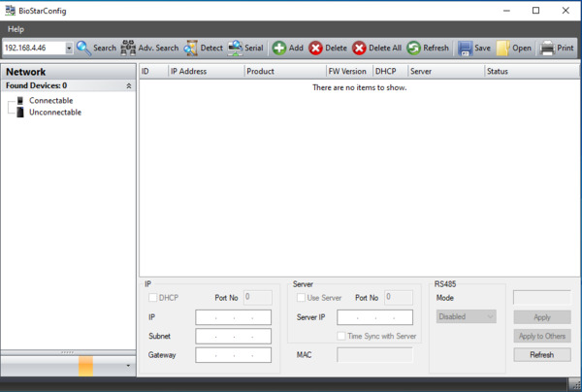Click the Server Port No field
Screen dimensions: 582x392
click(399, 297)
